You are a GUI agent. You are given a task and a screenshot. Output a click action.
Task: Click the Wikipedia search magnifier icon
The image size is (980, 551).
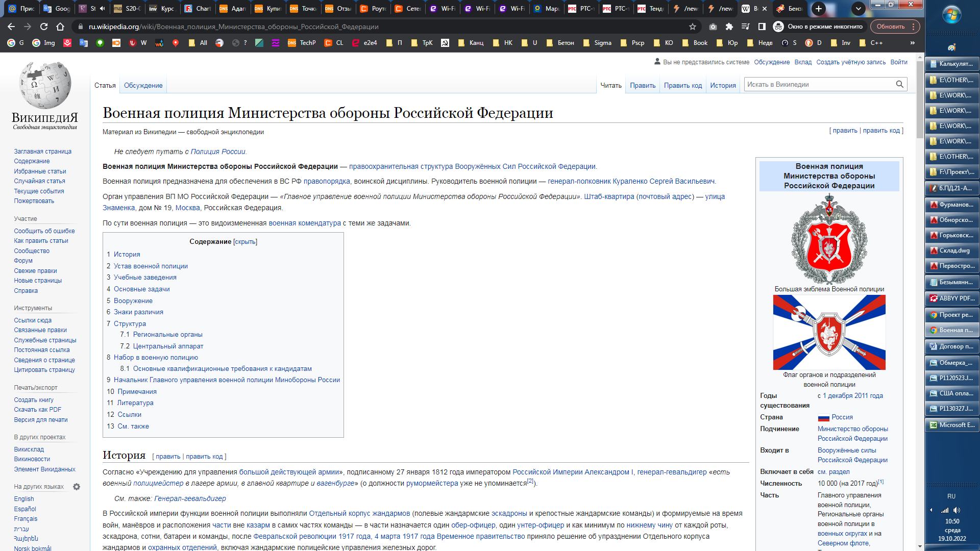899,84
